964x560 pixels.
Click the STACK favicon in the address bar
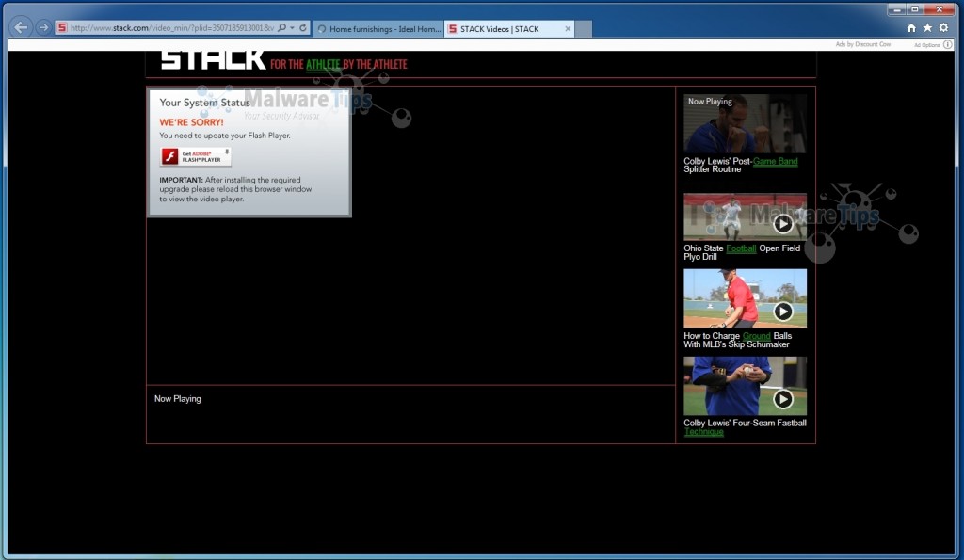[61, 27]
